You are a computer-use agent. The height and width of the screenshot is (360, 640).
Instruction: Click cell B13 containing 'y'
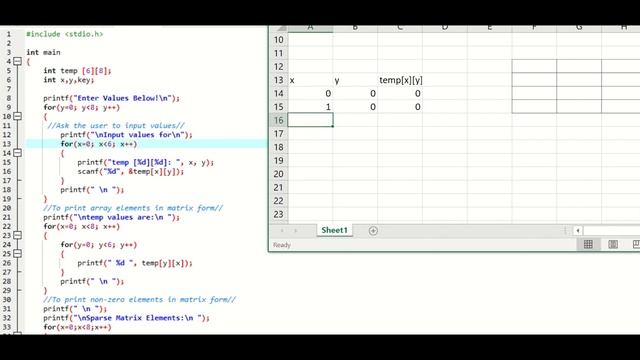355,80
